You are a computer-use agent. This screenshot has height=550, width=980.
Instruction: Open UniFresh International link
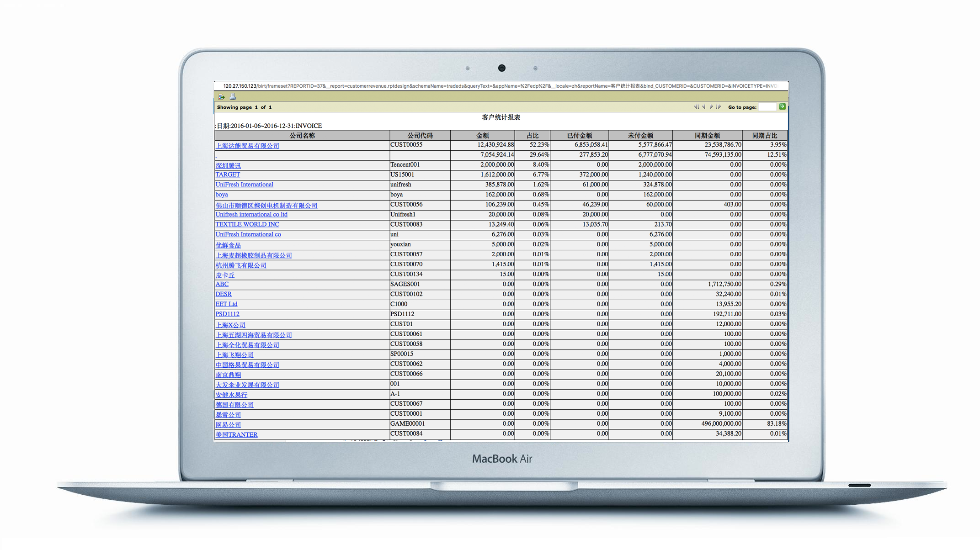[244, 185]
